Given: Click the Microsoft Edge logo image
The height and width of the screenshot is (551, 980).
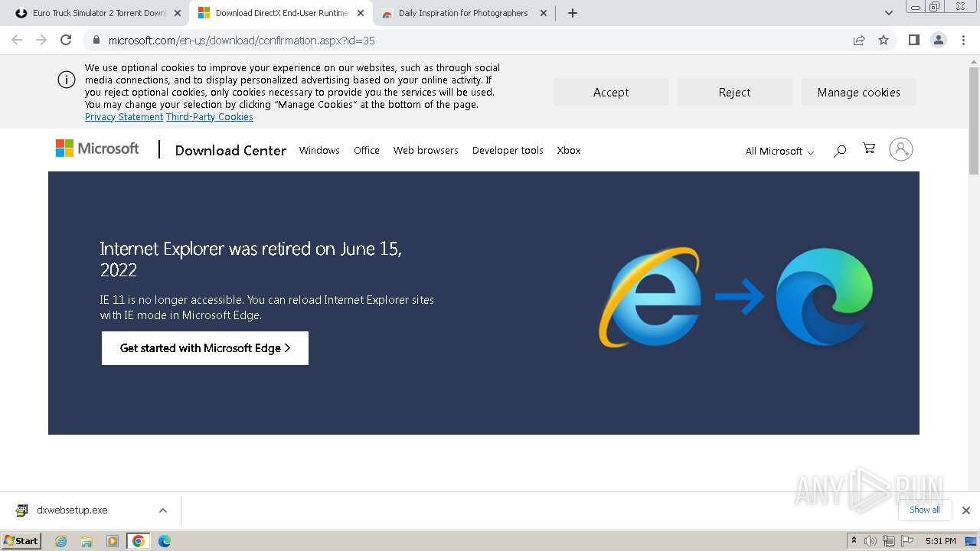Looking at the screenshot, I should pyautogui.click(x=825, y=297).
